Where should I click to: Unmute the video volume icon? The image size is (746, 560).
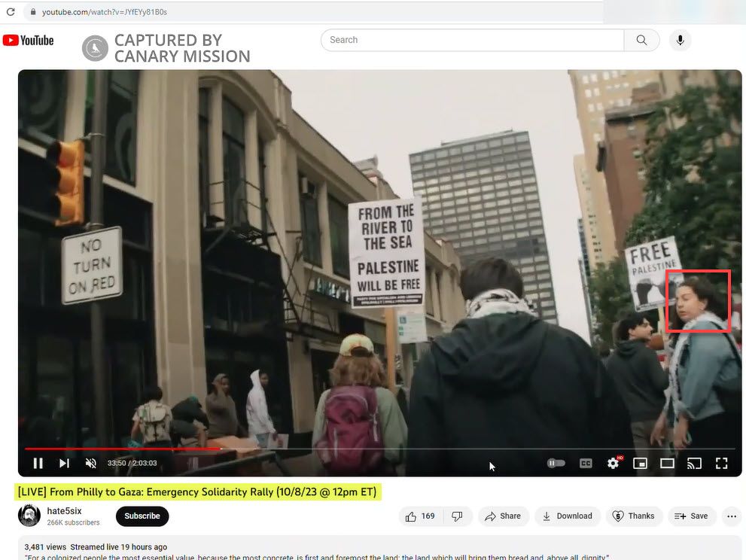pyautogui.click(x=91, y=463)
